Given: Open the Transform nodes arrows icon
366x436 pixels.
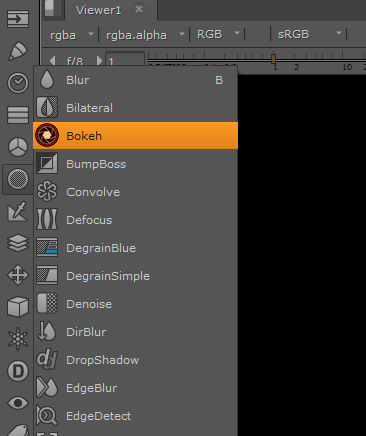Looking at the screenshot, I should pyautogui.click(x=18, y=275).
